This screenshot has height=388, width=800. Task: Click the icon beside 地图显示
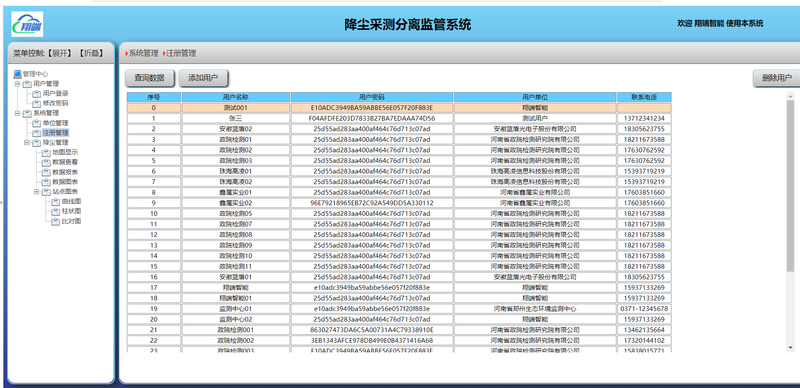46,152
